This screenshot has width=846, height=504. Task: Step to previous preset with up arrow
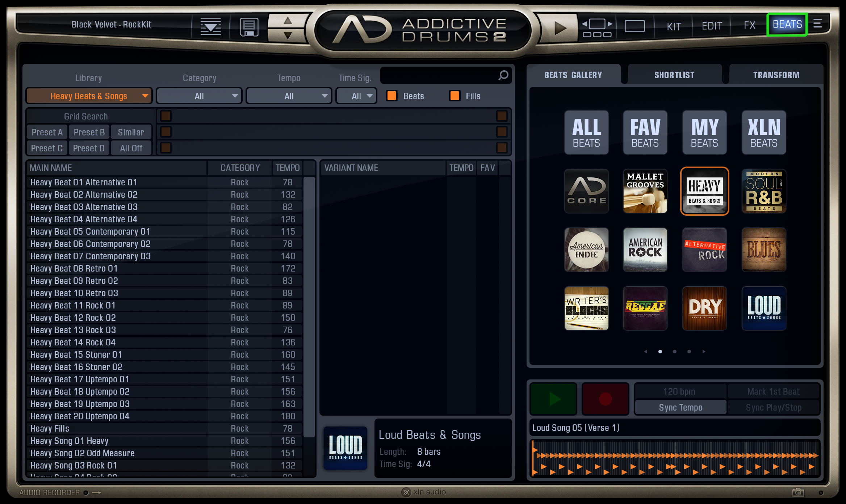[x=288, y=20]
